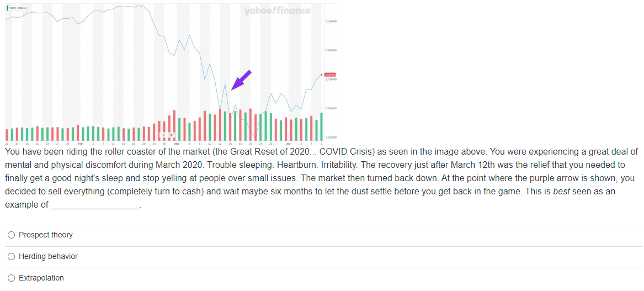The width and height of the screenshot is (644, 291).
Task: Click the chart zoom in plus button
Action: tap(171, 135)
